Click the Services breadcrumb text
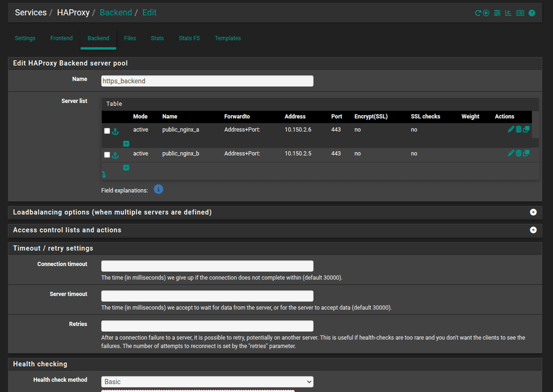The image size is (553, 392). [x=30, y=12]
